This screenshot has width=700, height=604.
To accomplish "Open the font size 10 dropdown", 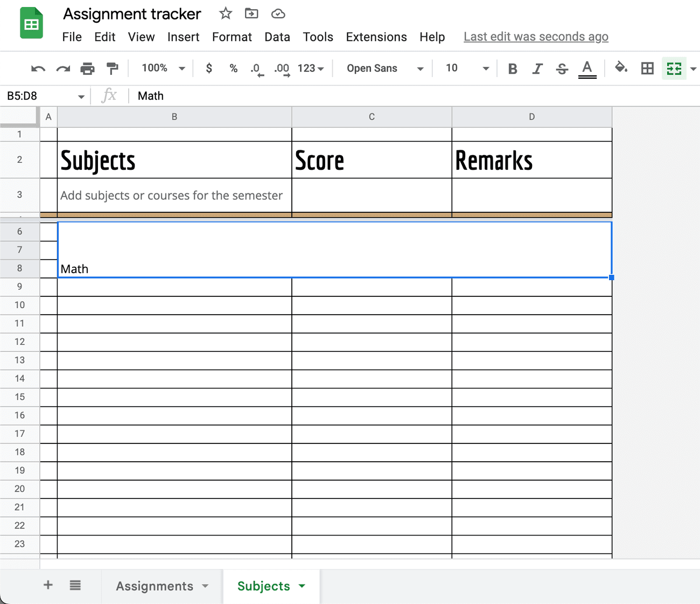I will click(466, 68).
